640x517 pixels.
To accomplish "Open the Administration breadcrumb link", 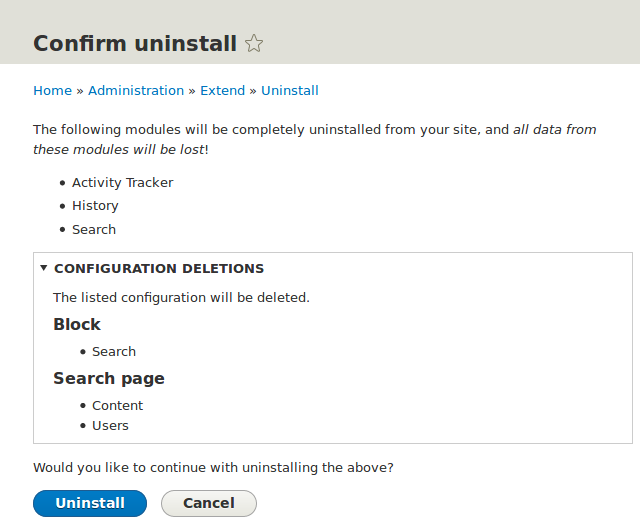I will [x=136, y=90].
